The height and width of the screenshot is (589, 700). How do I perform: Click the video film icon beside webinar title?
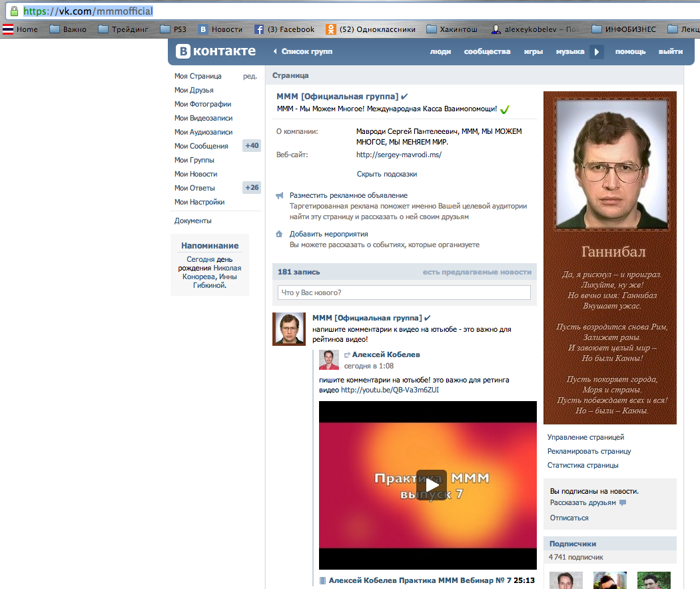[323, 580]
